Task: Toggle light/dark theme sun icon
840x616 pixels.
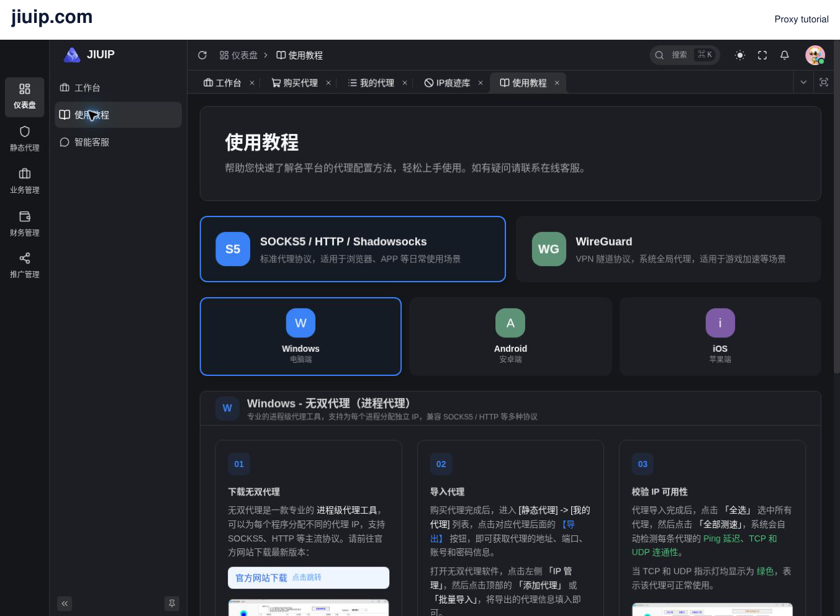Action: (740, 55)
